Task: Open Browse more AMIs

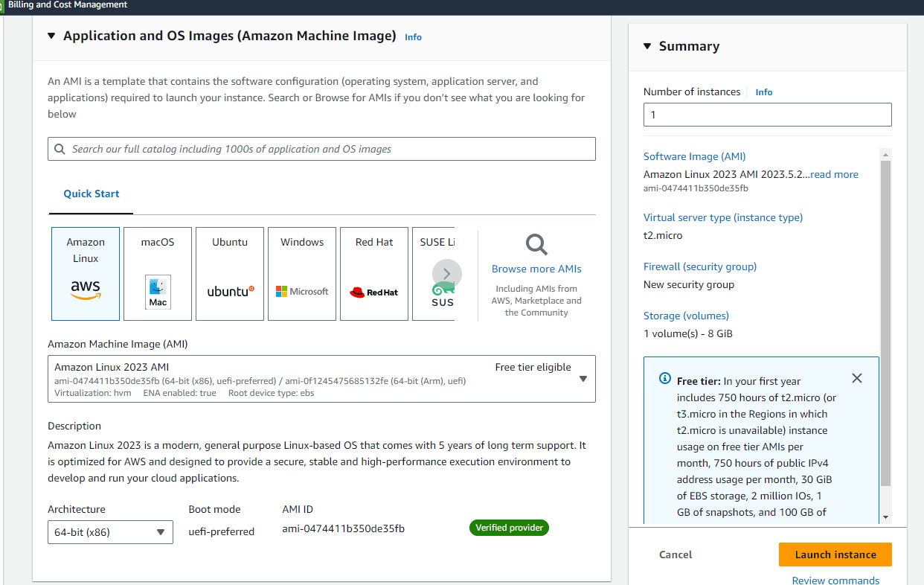Action: (536, 269)
